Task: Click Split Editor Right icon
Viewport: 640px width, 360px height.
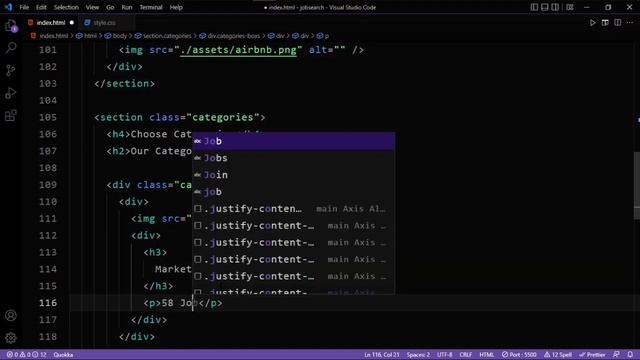Action: (618, 23)
